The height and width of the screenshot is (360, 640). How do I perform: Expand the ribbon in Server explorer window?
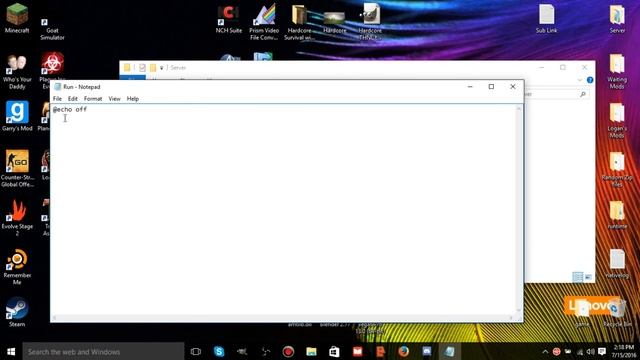580,80
